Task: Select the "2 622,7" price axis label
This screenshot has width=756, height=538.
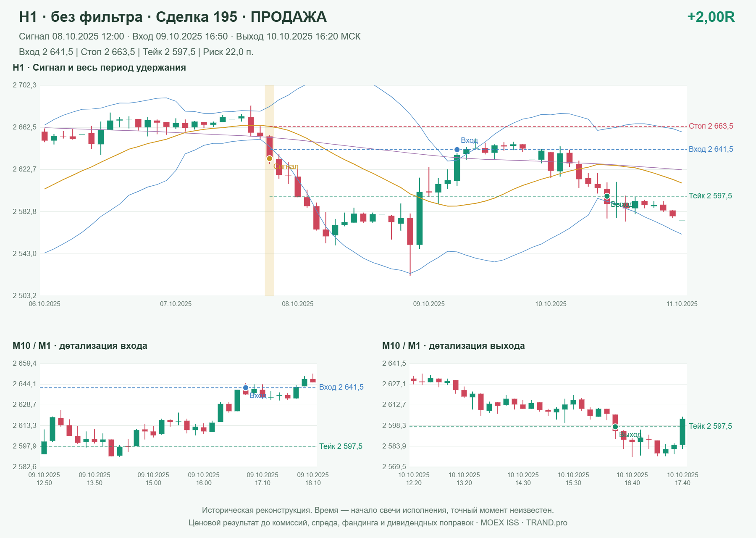Action: (24, 169)
